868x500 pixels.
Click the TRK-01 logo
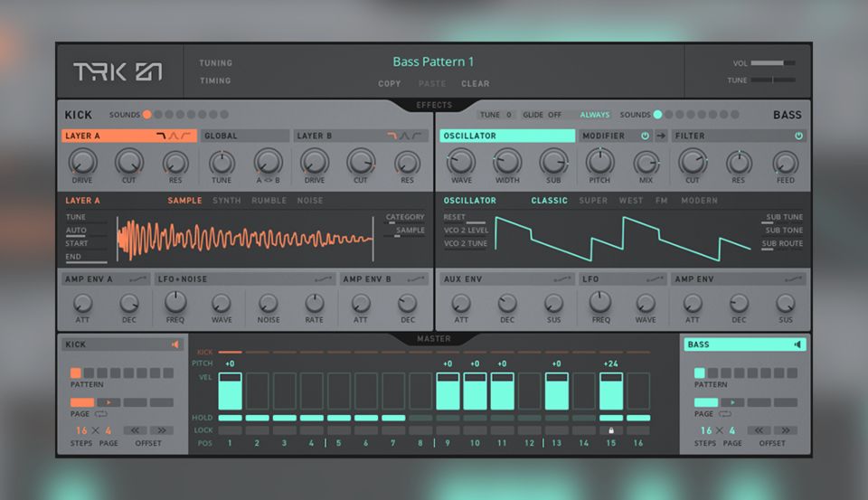118,73
